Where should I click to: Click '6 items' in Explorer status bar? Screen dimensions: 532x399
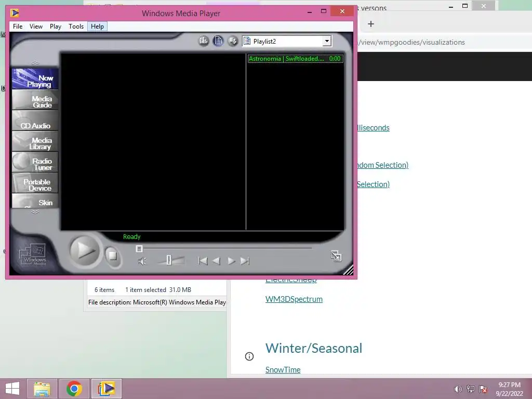(104, 290)
